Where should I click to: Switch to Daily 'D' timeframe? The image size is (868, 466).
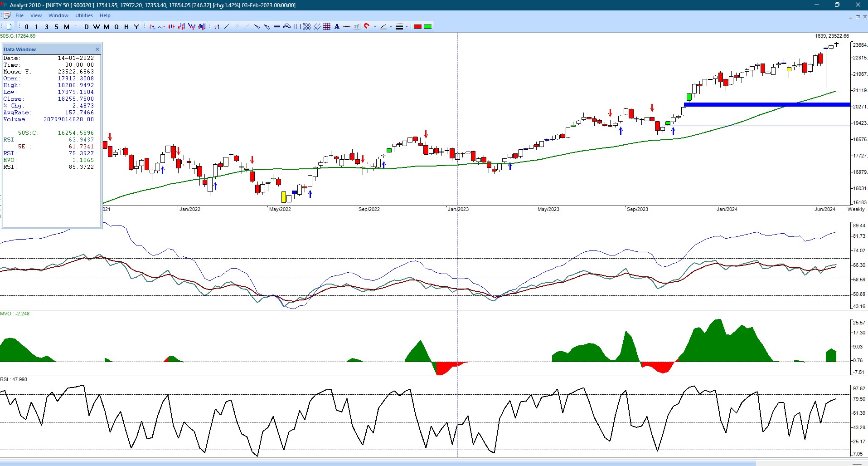(86, 27)
